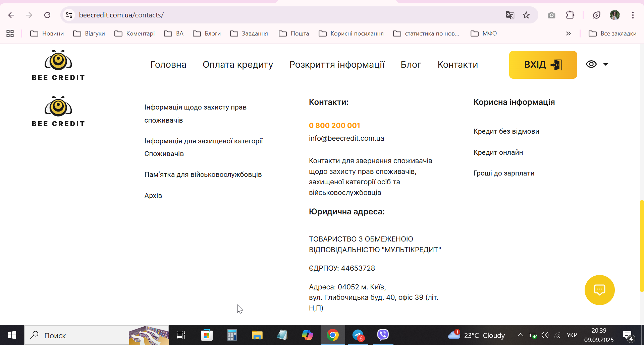Open the Chrome profile avatar
Viewport: 644px width, 345px height.
click(615, 15)
